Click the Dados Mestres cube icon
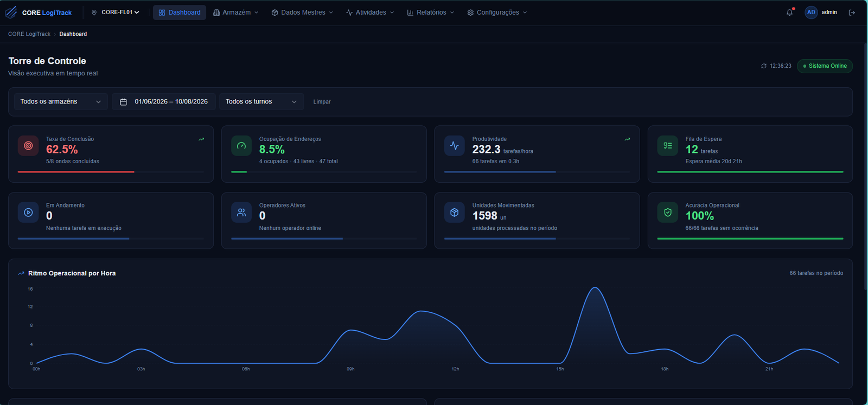 click(x=275, y=12)
